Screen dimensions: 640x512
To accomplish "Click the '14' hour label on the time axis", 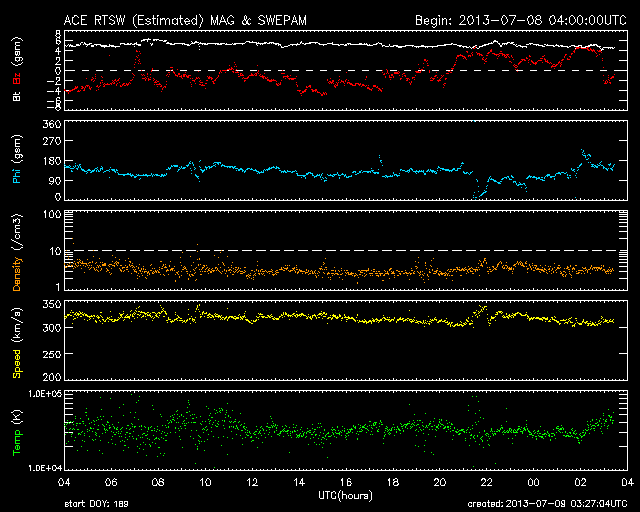I will [299, 483].
